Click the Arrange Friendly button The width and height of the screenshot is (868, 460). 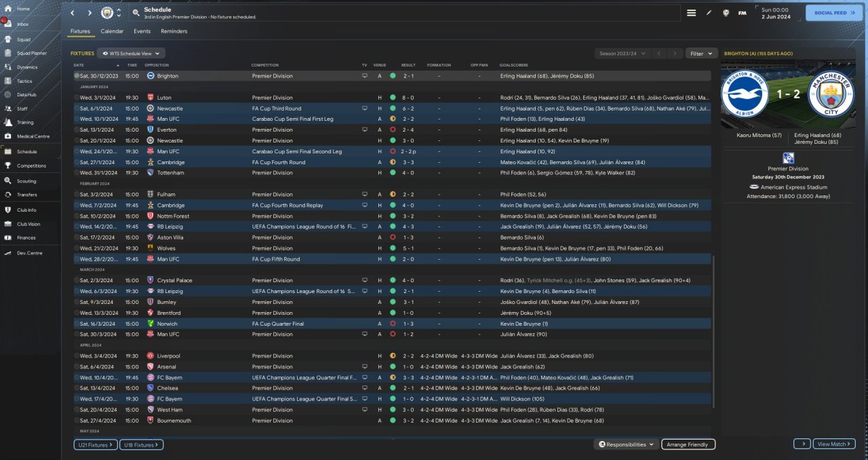point(688,444)
